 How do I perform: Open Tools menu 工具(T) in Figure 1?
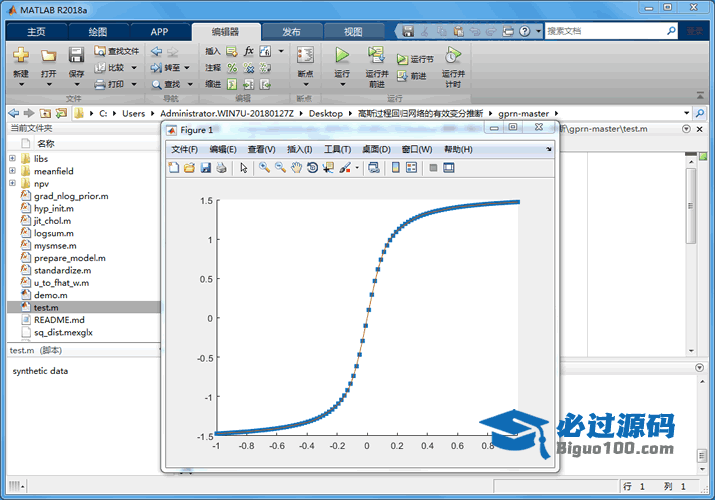click(x=337, y=149)
